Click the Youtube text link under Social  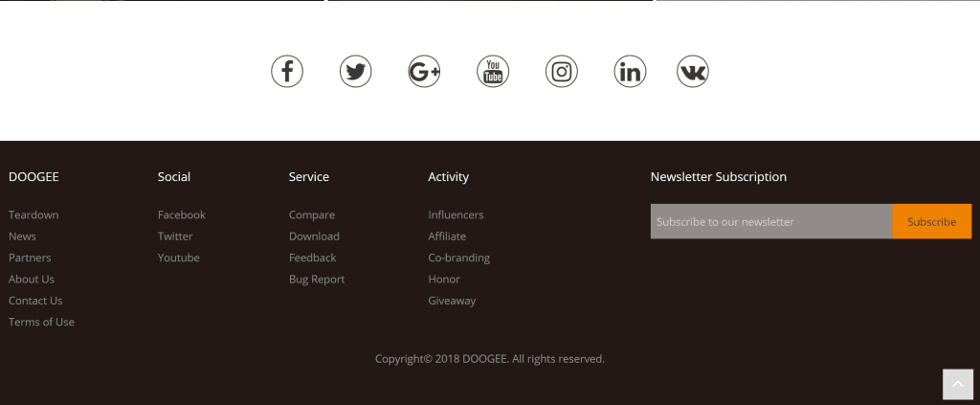(179, 258)
